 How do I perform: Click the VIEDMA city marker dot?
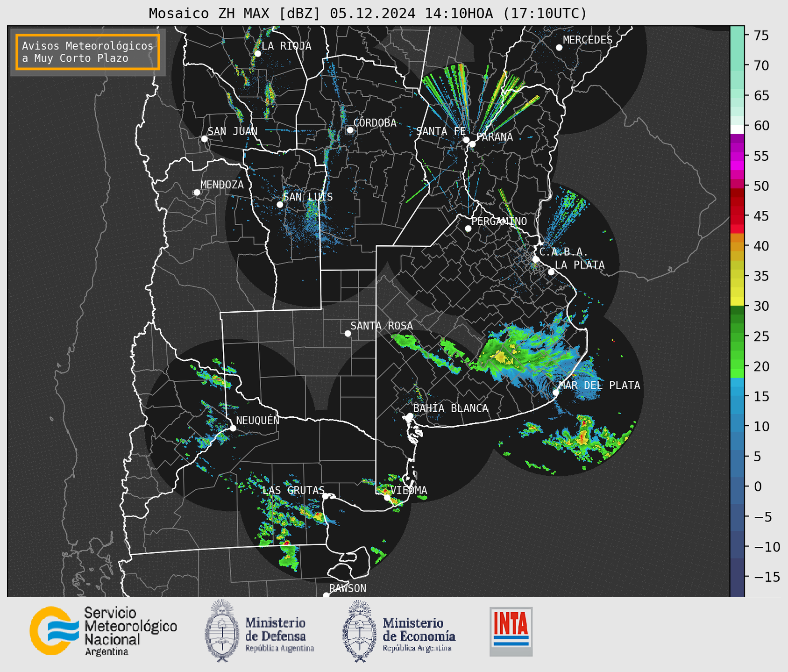click(x=387, y=497)
